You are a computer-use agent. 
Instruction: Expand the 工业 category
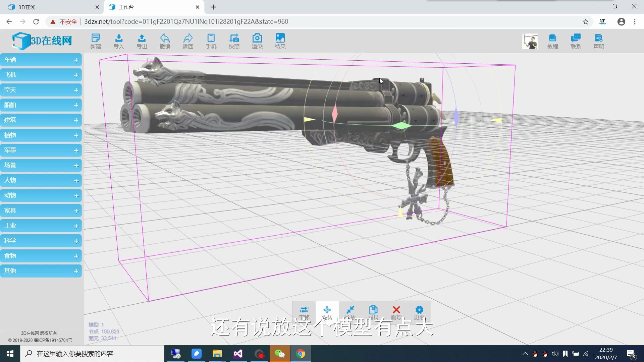(x=41, y=226)
